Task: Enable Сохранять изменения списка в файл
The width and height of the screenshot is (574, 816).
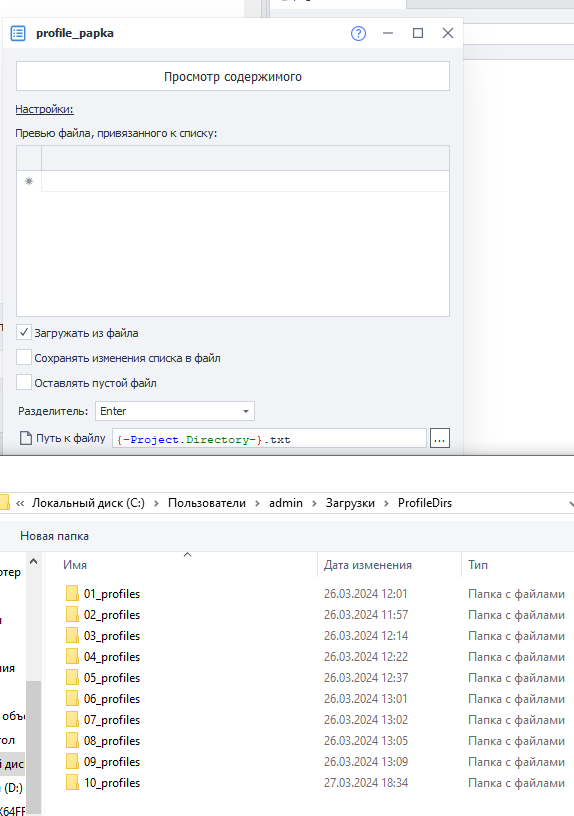Action: tap(24, 358)
